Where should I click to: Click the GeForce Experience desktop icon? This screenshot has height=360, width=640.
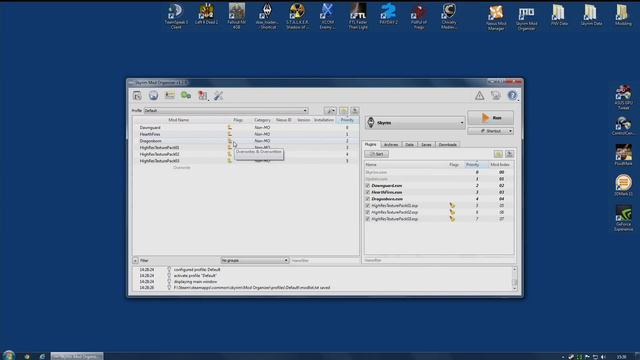coord(624,218)
